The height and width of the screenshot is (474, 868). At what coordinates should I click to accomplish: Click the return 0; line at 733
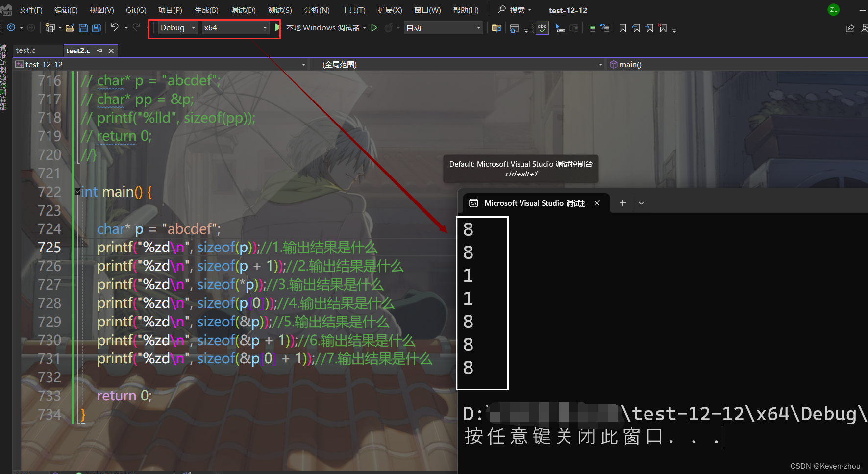tap(124, 396)
